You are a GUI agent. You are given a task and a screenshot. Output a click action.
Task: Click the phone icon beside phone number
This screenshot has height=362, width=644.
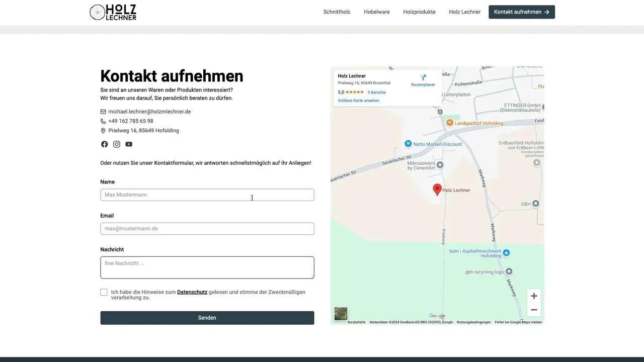click(x=103, y=121)
